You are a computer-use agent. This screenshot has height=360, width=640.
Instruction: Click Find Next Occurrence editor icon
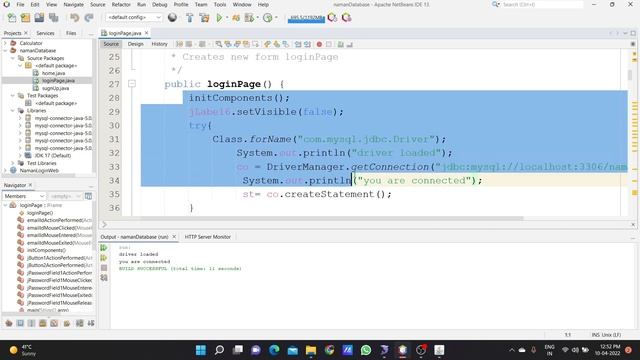pos(237,44)
